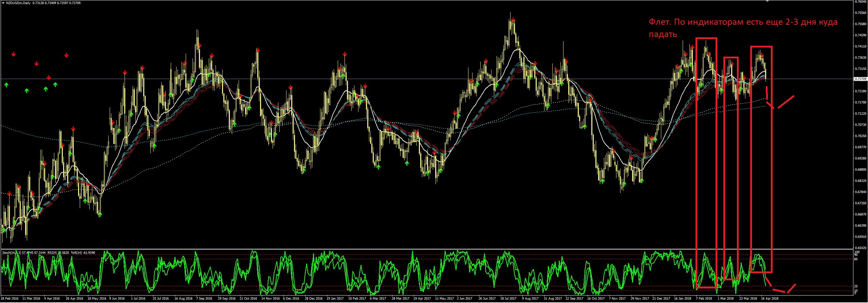Click the 10 Feb 2017 date label
The height and width of the screenshot is (303, 868).
pos(357,299)
